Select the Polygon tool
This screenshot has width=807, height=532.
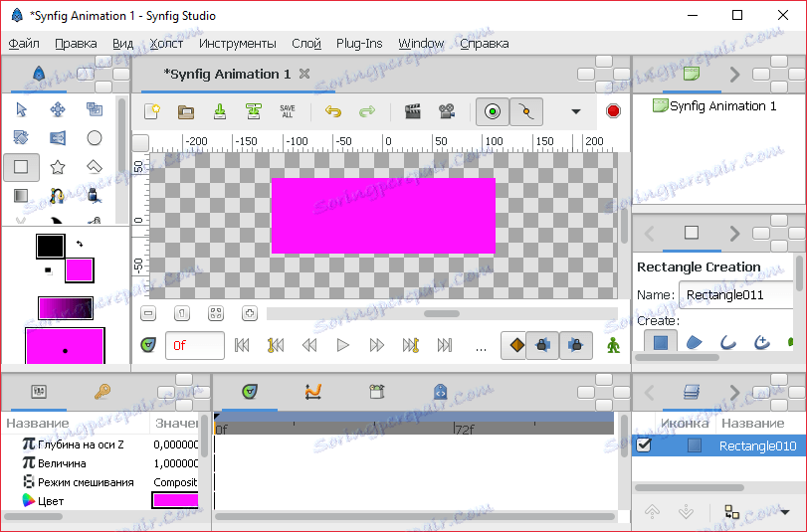(x=95, y=167)
